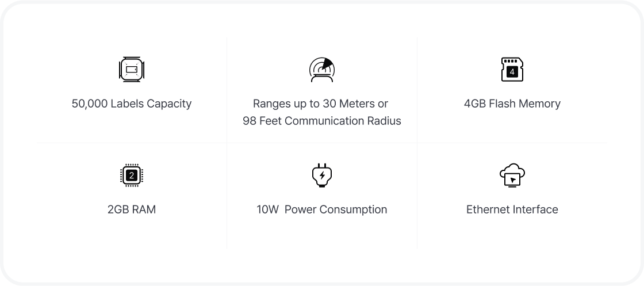Select the cloud Ethernet interface icon
The width and height of the screenshot is (644, 286).
tap(512, 176)
